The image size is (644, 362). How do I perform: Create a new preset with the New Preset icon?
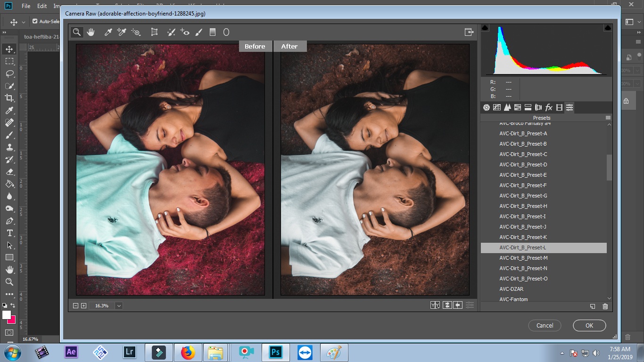tap(593, 306)
